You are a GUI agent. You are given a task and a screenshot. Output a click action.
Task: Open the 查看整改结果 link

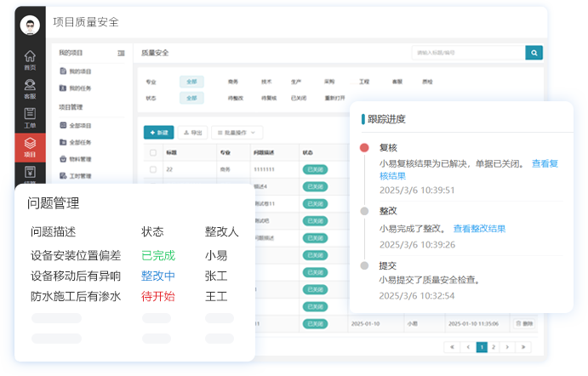coord(479,229)
